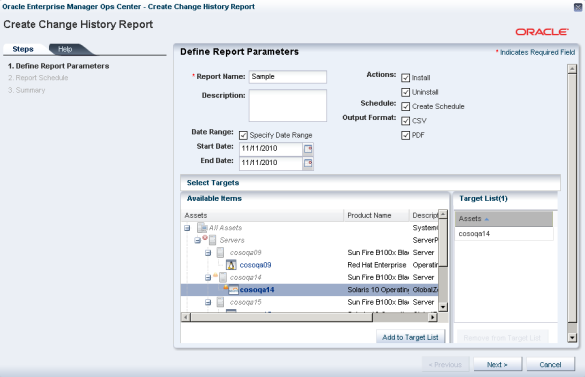Close the Create Change History Report dialog
Image resolution: width=585 pixels, height=377 pixels.
point(578,7)
